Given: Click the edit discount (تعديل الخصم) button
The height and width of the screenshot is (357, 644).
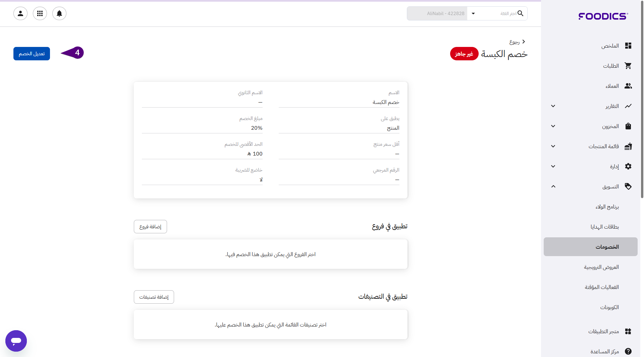Looking at the screenshot, I should tap(32, 54).
